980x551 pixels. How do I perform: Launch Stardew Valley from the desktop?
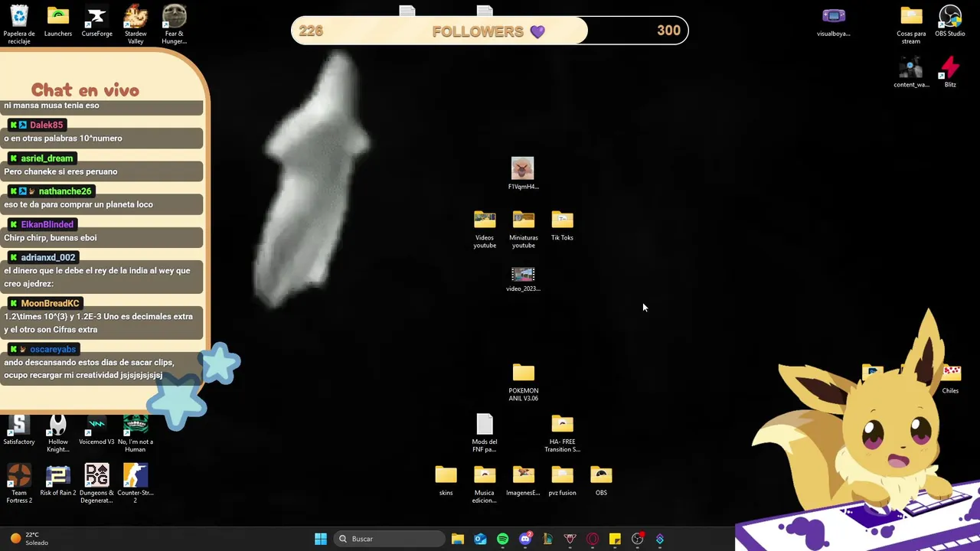click(136, 24)
